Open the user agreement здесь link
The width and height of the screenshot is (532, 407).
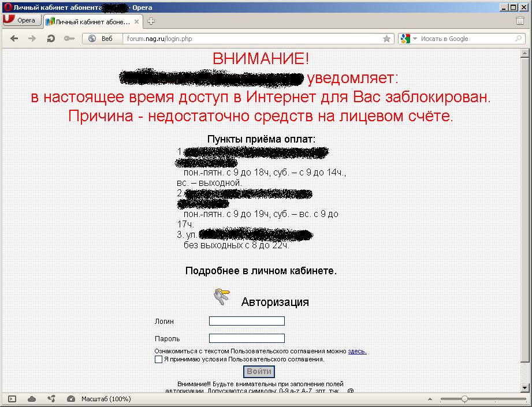click(357, 352)
